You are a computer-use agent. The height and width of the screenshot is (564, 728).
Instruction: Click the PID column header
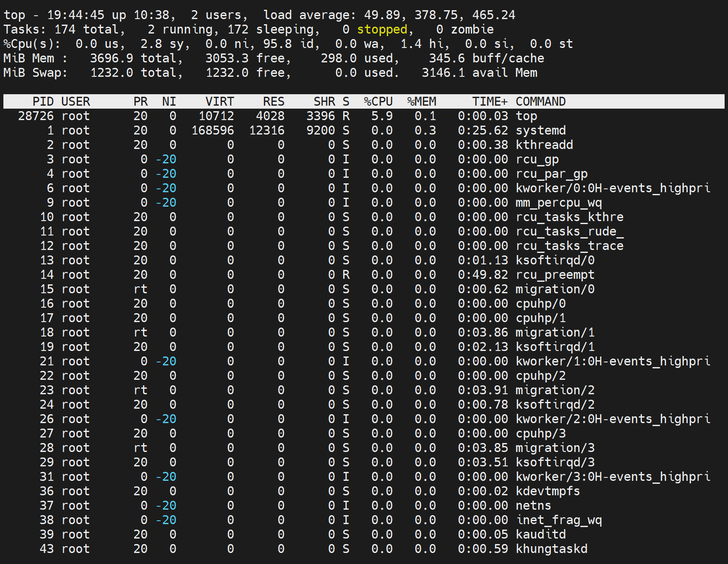coord(43,101)
